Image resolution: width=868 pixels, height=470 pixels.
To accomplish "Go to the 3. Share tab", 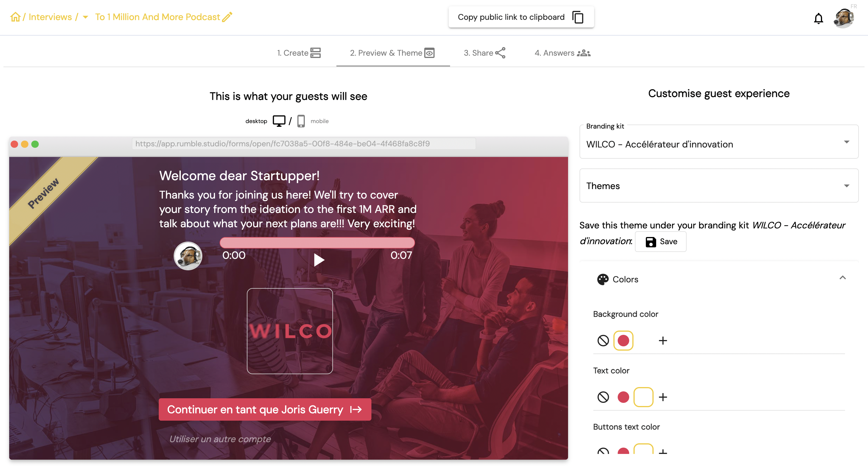I will (484, 53).
